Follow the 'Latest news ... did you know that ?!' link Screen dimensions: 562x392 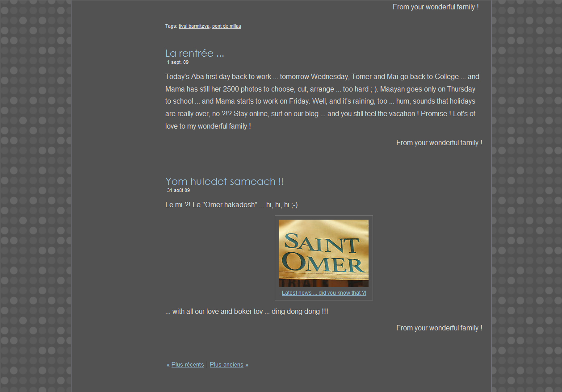[323, 293]
